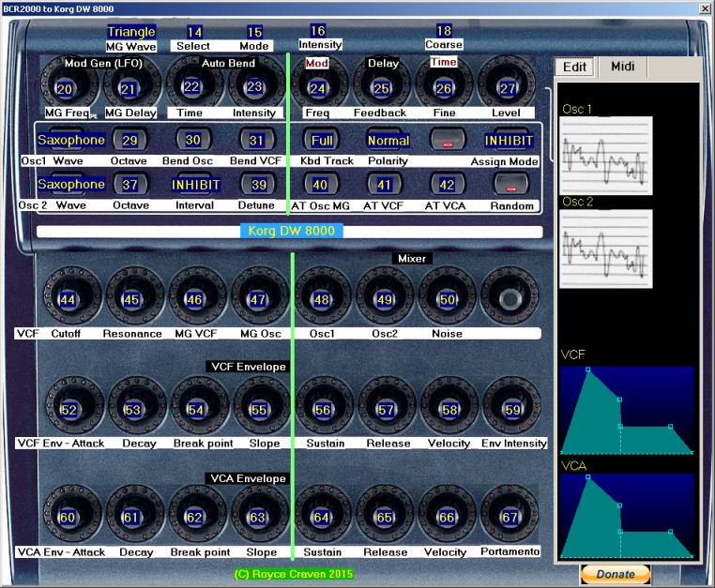Toggle the Random button with red indicator

click(x=510, y=185)
